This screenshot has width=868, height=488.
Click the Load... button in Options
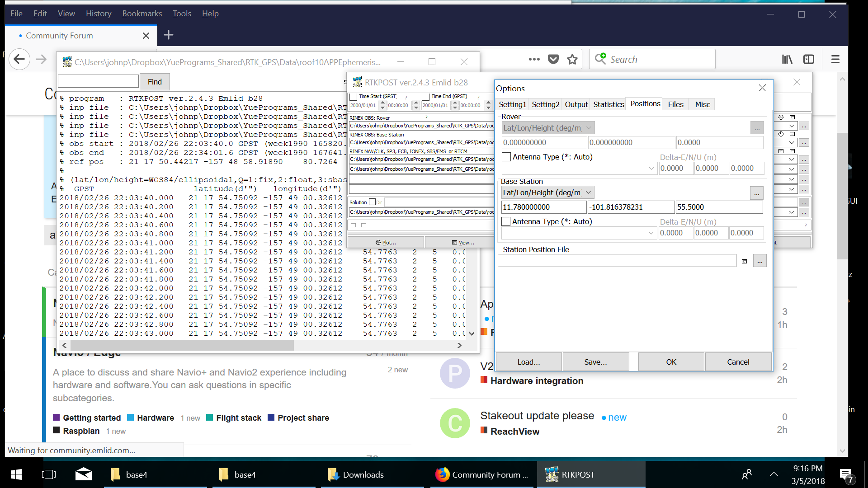point(528,362)
